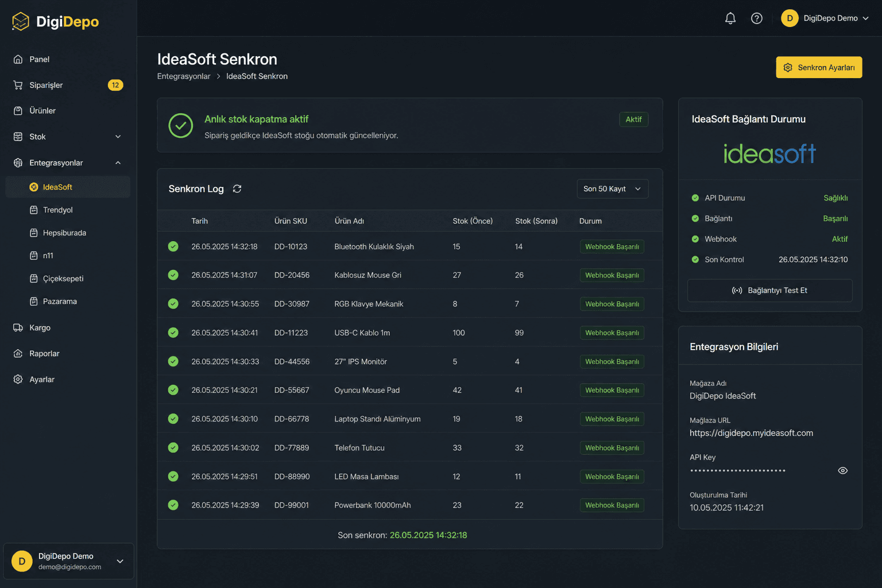
Task: Click the Çiçeksepeti marketplace icon
Action: [34, 278]
